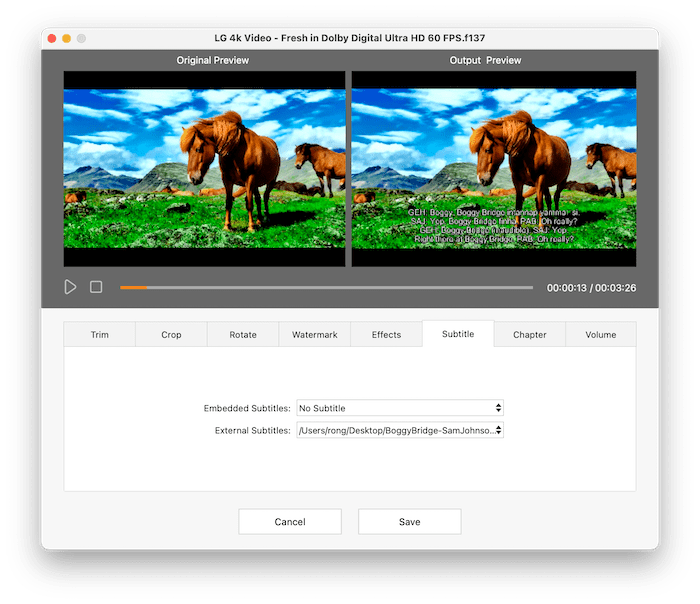Switch to the Trim tab

(99, 335)
